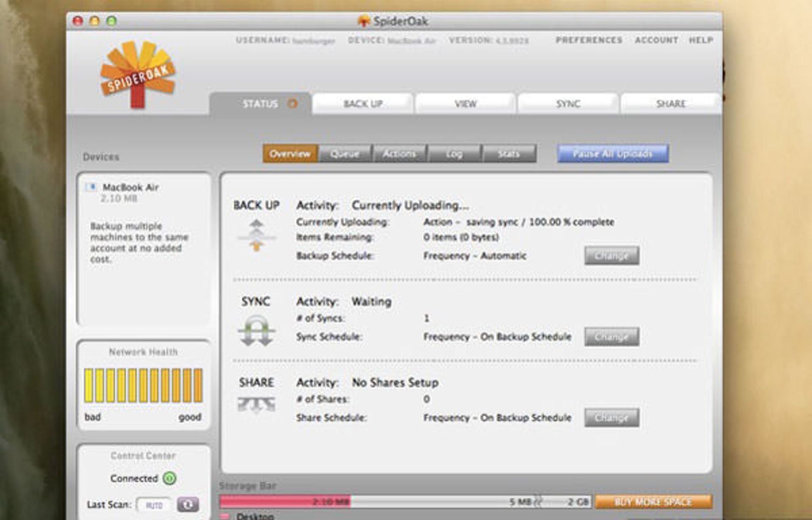This screenshot has width=812, height=520.
Task: Click the green Connected status icon
Action: point(170,478)
